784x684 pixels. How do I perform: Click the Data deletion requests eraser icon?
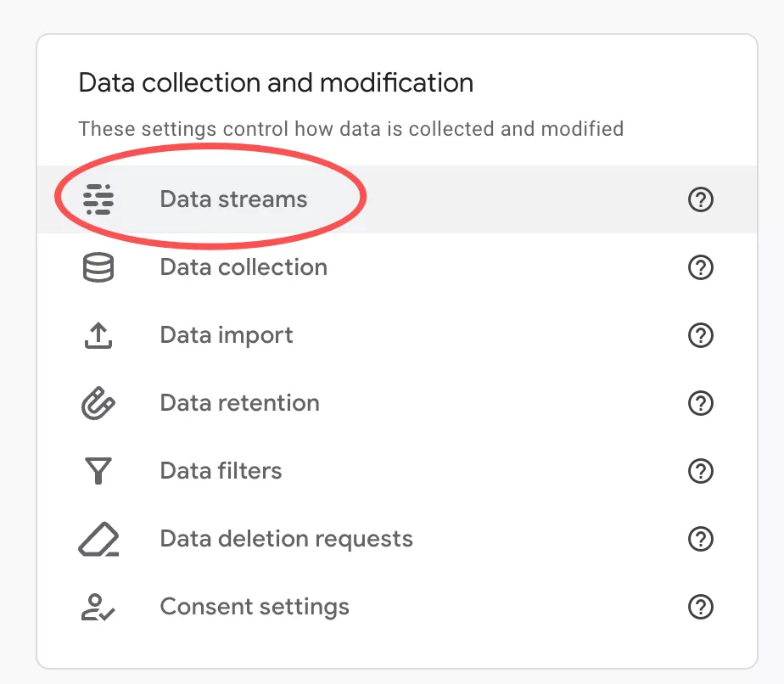[98, 539]
